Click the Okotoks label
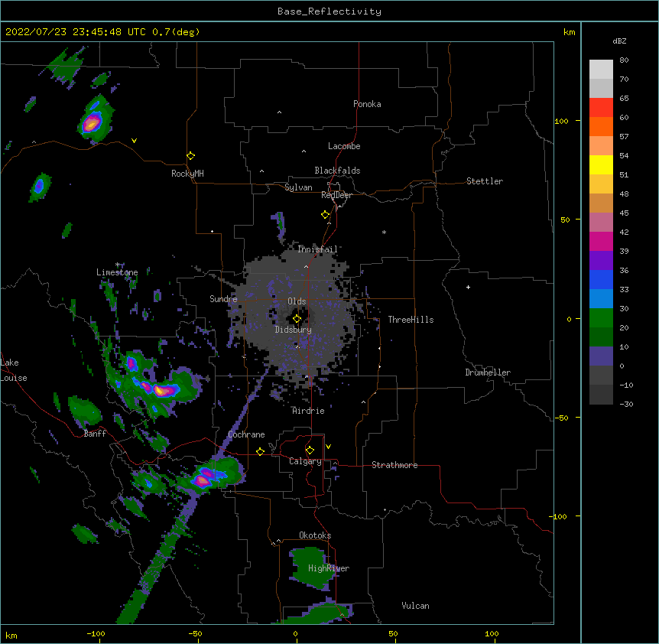 315,535
